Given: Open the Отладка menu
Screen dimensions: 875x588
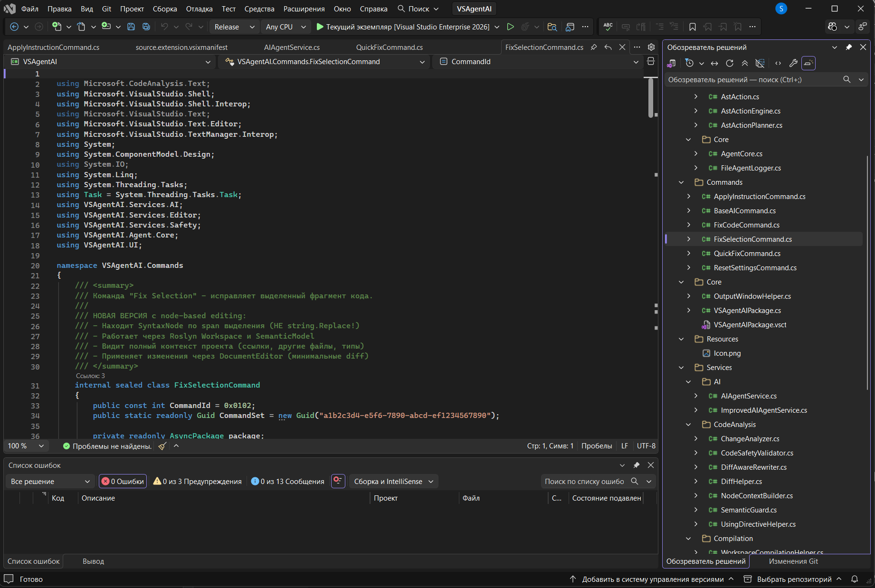Looking at the screenshot, I should (199, 9).
